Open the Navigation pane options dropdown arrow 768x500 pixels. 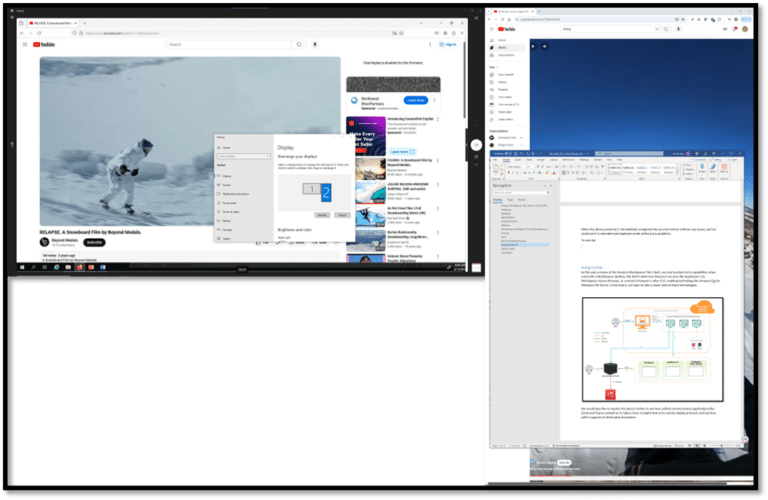(545, 186)
